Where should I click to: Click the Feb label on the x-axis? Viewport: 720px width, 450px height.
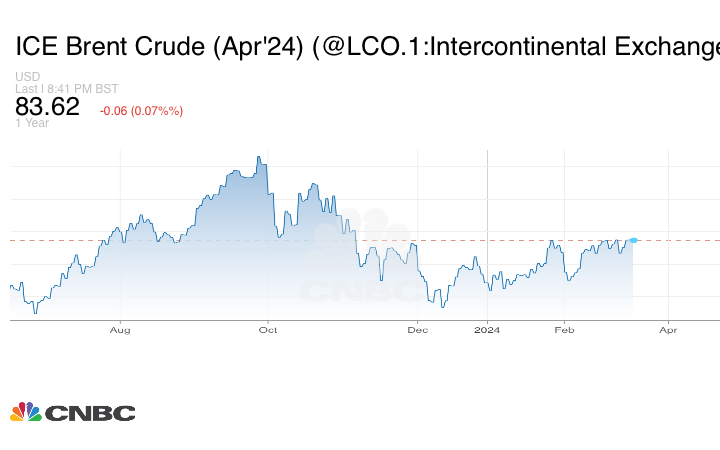tap(566, 329)
